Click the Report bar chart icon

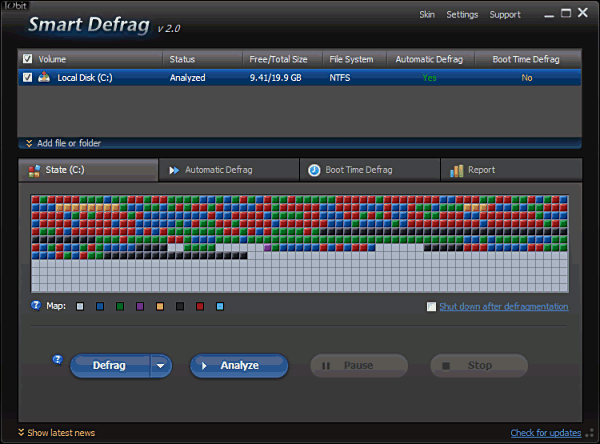[456, 170]
